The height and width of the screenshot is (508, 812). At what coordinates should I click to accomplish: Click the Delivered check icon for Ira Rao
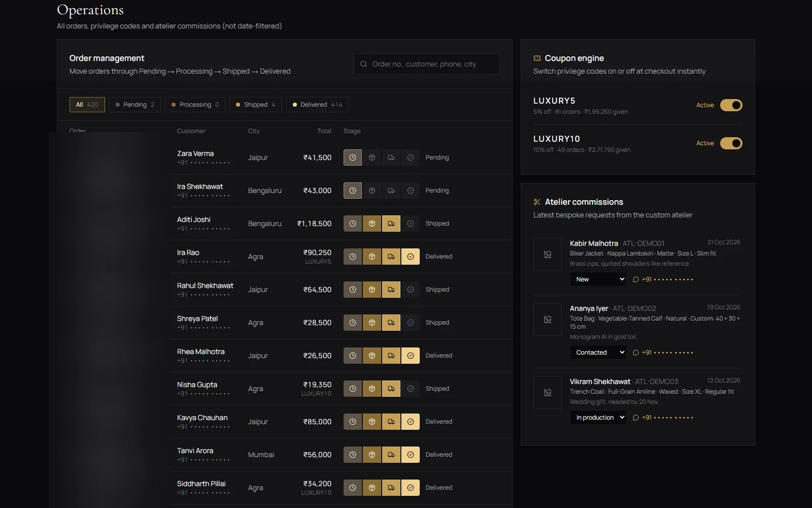411,257
